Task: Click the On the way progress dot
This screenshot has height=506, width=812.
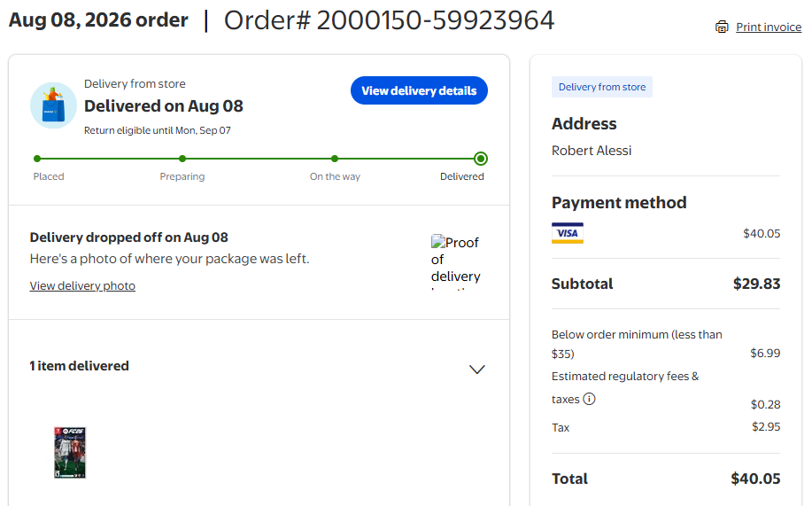Action: click(335, 159)
